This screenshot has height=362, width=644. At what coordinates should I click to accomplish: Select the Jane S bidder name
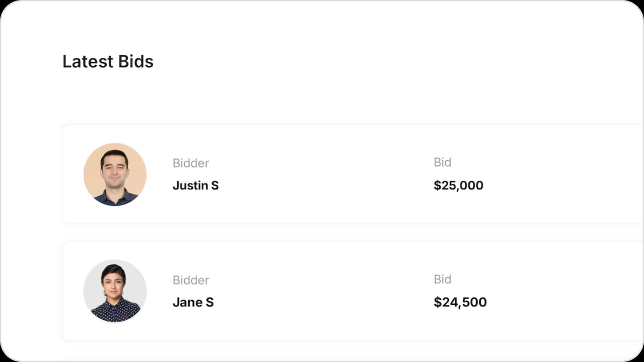193,302
